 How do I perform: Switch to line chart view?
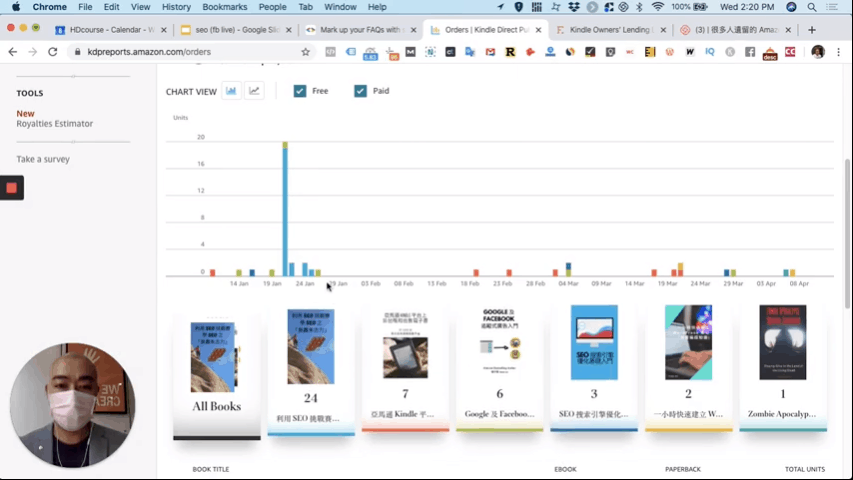254,91
